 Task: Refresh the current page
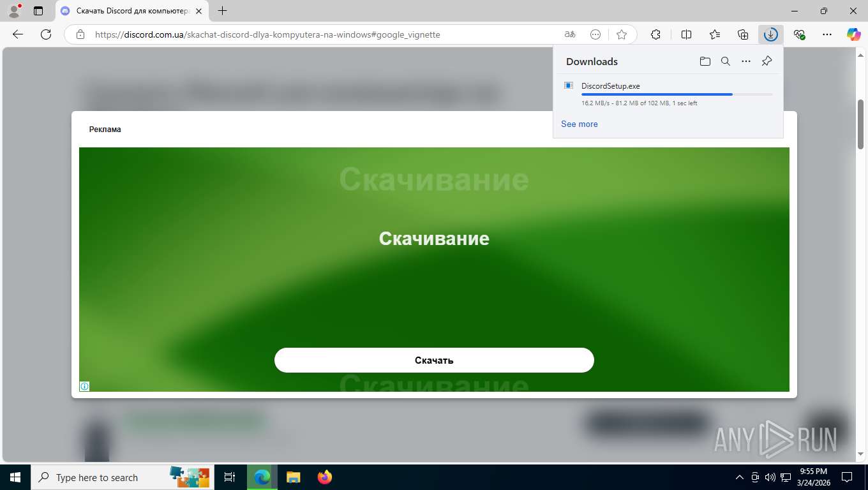[x=46, y=34]
